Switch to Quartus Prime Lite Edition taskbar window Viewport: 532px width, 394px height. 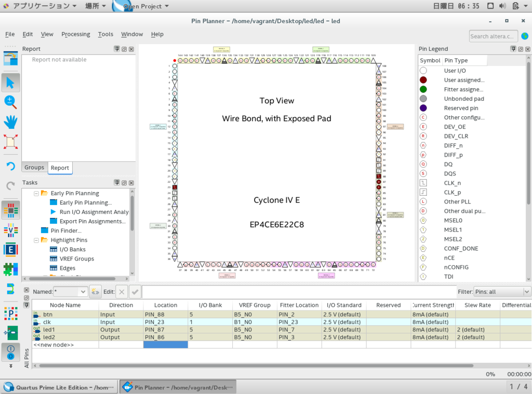59,387
